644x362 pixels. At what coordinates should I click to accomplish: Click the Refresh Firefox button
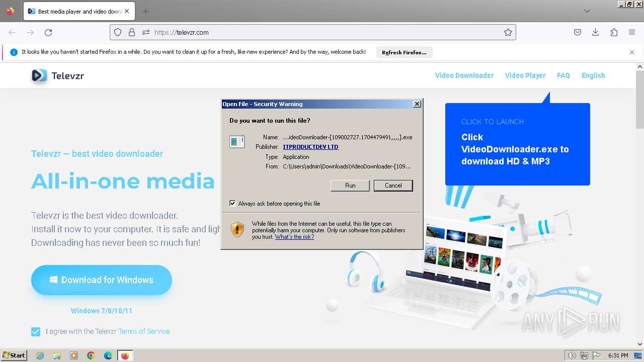pyautogui.click(x=404, y=52)
